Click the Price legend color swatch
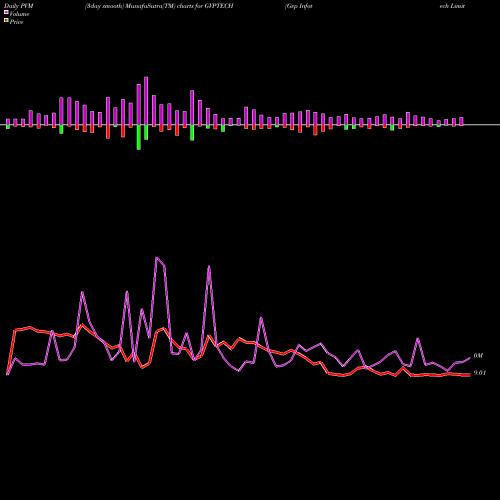The width and height of the screenshot is (500, 500). click(6, 21)
